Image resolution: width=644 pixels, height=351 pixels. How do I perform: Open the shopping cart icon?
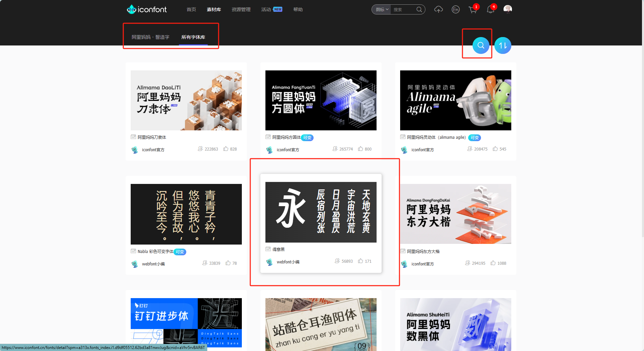[x=473, y=9]
